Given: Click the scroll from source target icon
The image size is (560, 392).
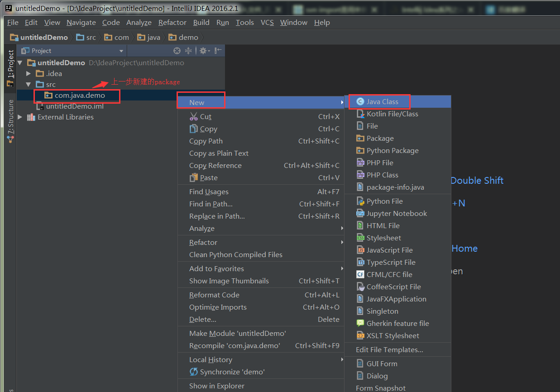Looking at the screenshot, I should [x=177, y=51].
